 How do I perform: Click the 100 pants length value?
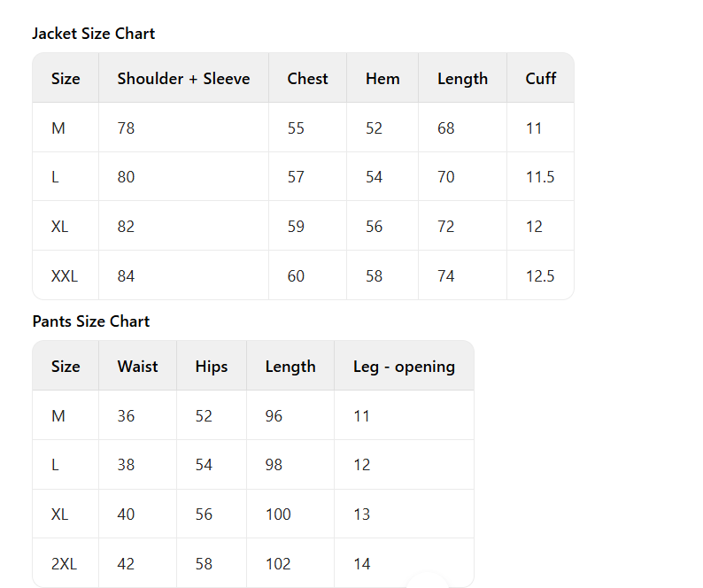pos(278,514)
